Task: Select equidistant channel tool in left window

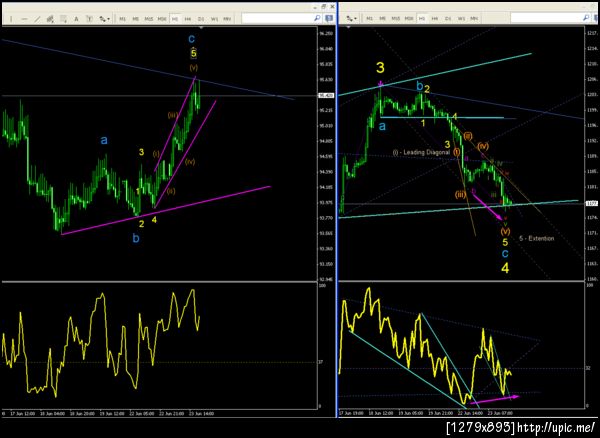Action: point(50,18)
